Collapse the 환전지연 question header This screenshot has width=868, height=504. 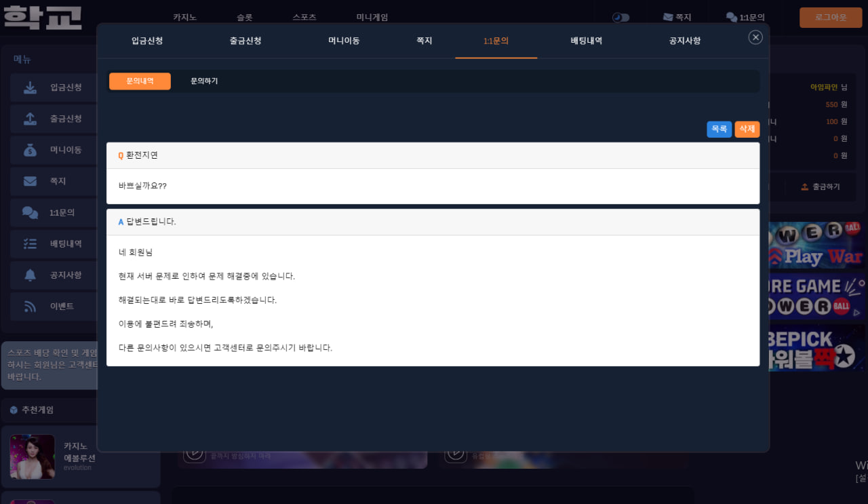tap(433, 155)
